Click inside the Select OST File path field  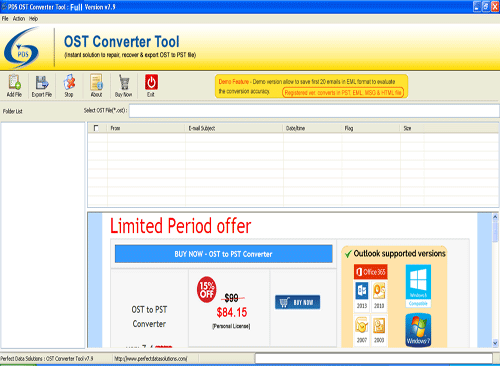pyautogui.click(x=314, y=111)
